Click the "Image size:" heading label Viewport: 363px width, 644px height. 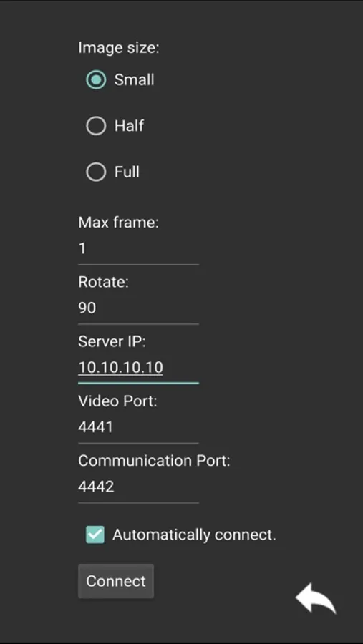pyautogui.click(x=118, y=48)
